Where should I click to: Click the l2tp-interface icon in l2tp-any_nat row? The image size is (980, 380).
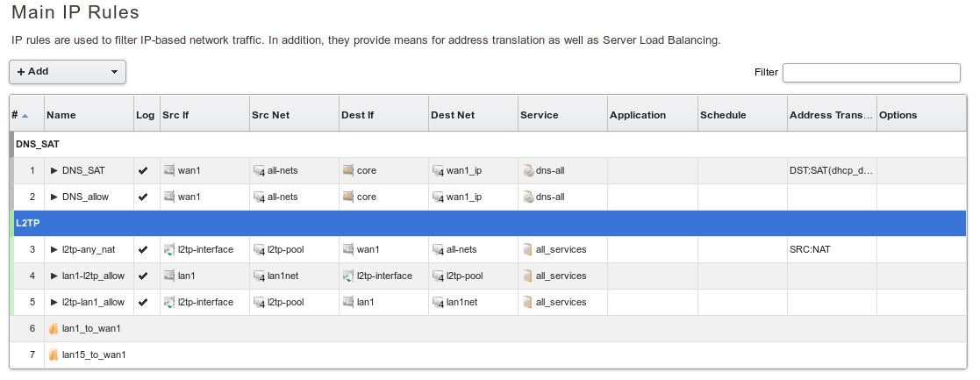(169, 249)
